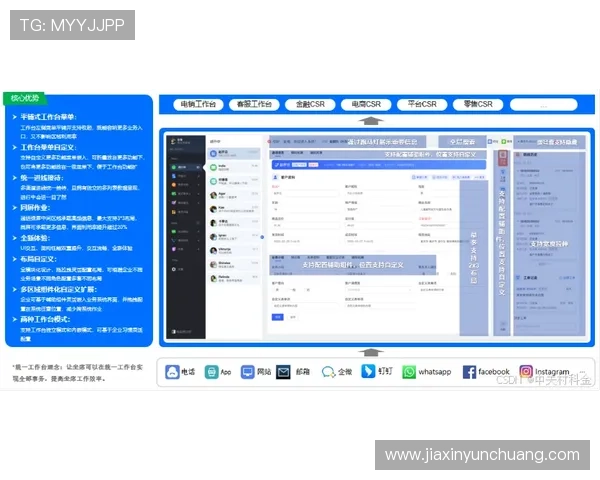
Task: Click the settings gear icon in dark sidebar
Action: point(174,269)
